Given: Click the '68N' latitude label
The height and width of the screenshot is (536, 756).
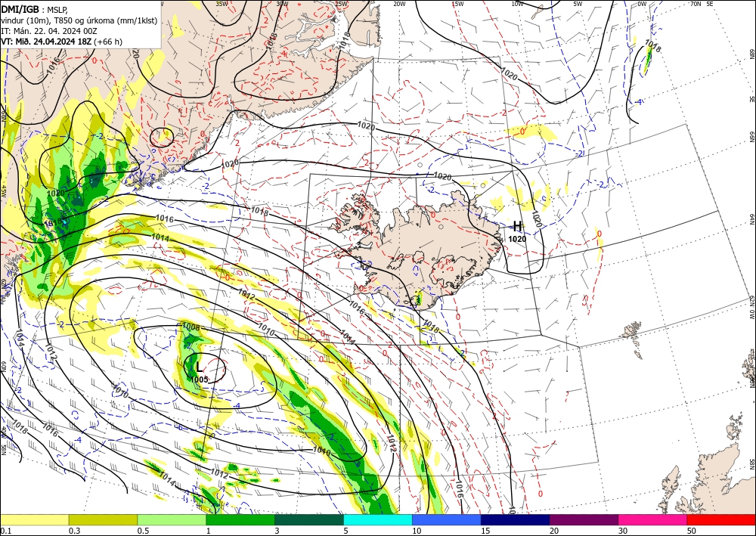Looking at the screenshot, I should point(751,54).
